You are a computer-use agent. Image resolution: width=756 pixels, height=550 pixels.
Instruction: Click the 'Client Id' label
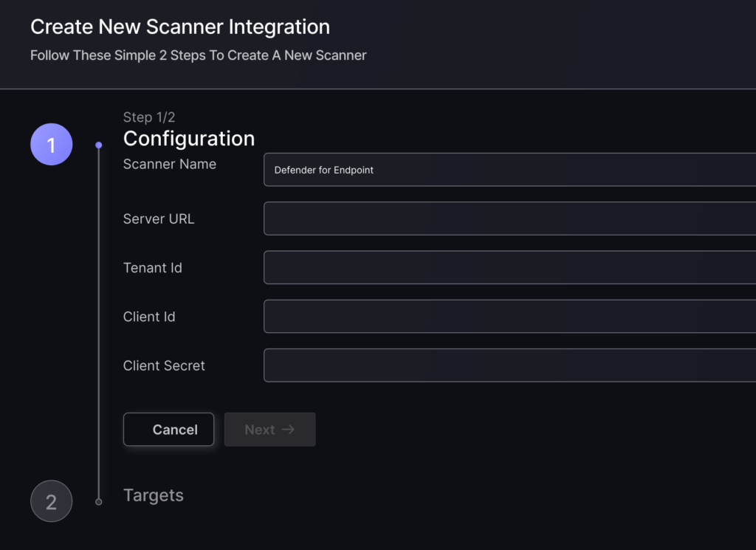149,317
